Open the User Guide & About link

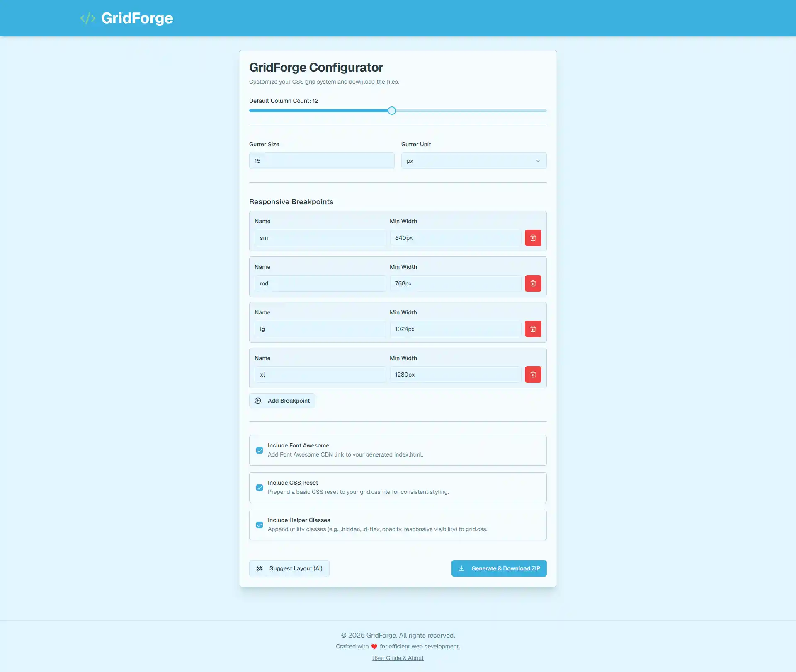pos(398,658)
